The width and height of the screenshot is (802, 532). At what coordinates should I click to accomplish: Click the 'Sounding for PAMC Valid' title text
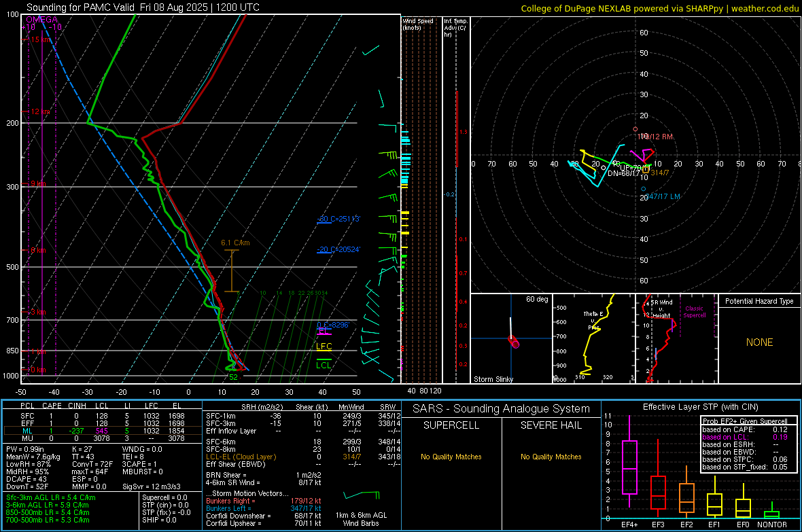click(80, 7)
